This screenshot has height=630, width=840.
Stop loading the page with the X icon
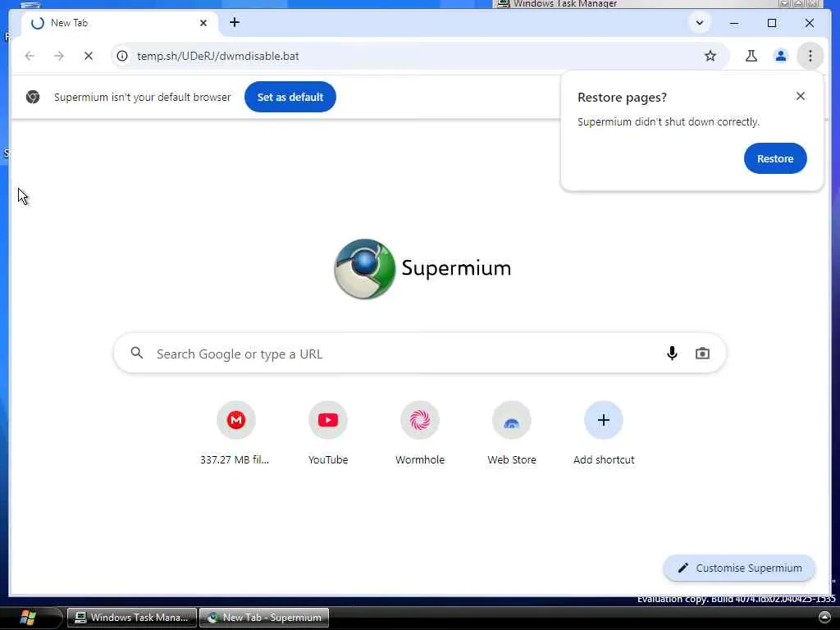pyautogui.click(x=89, y=56)
